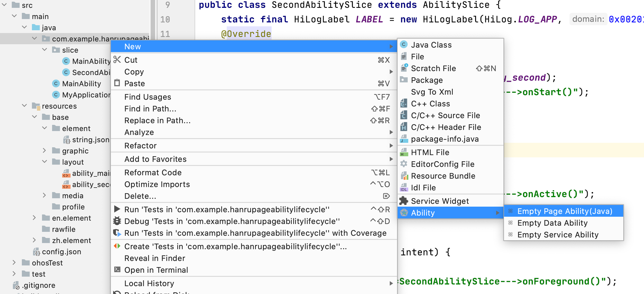Select Reveal in Finder
Screen dimensions: 644x294
[254, 258]
